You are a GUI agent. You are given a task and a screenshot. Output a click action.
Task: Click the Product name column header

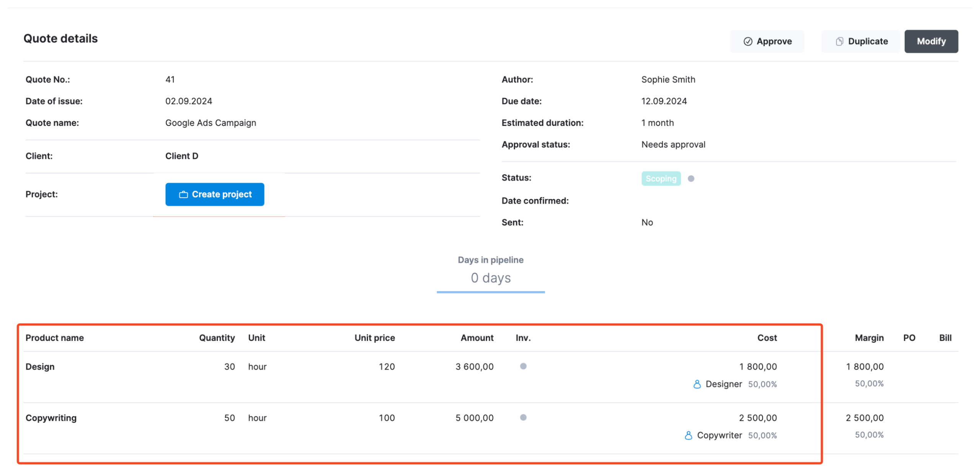[x=54, y=338]
